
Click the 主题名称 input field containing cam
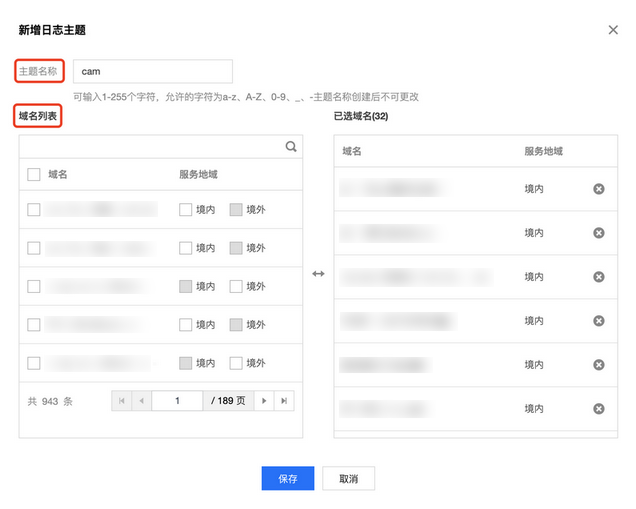pos(152,71)
